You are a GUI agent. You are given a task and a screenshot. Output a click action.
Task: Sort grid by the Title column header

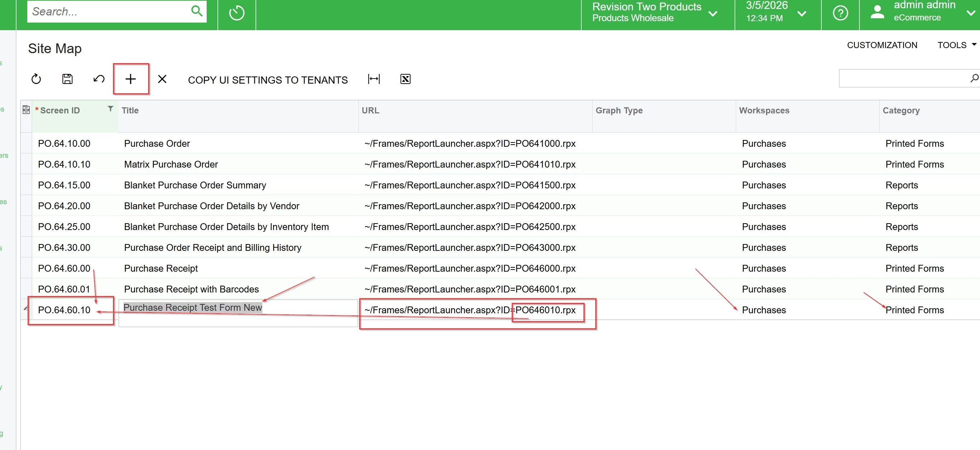130,110
